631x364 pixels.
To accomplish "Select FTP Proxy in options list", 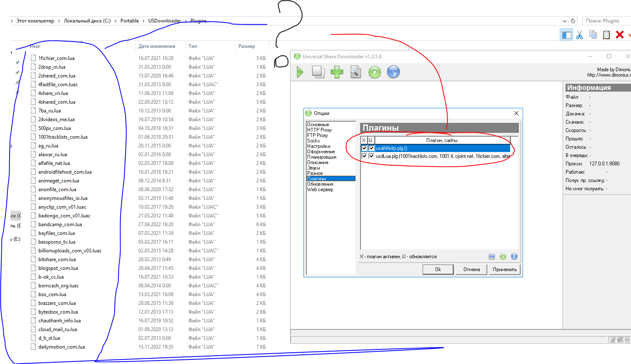I will point(318,135).
